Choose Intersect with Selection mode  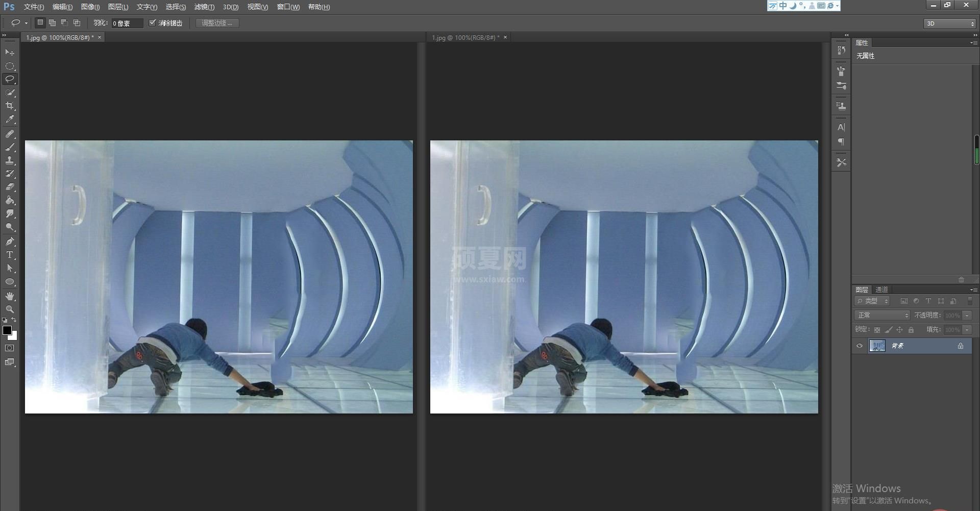[77, 23]
